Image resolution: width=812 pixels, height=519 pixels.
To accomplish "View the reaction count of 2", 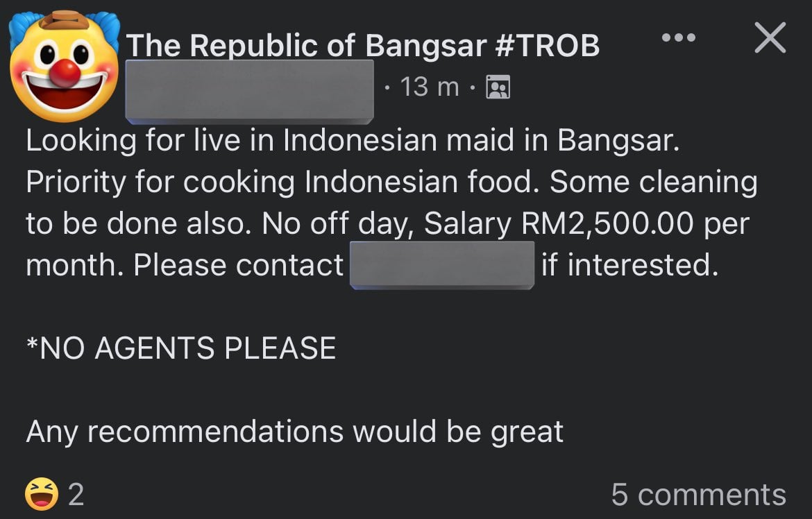I will tap(76, 495).
